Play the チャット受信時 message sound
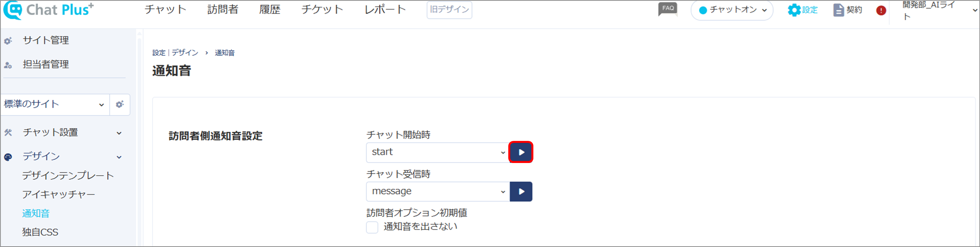The image size is (980, 247). 521,191
